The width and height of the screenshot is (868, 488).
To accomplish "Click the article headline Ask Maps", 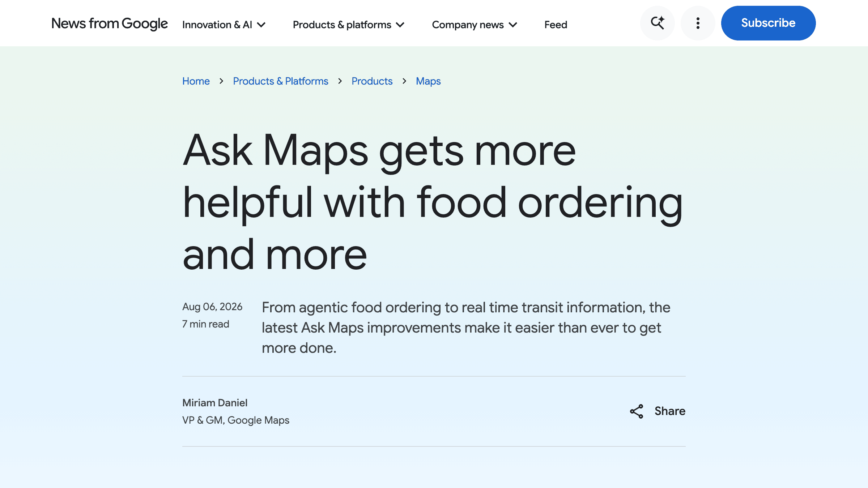I will click(433, 202).
